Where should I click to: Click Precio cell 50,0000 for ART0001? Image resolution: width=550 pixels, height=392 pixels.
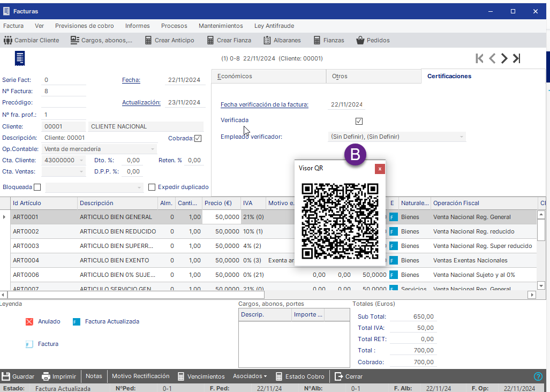click(x=222, y=217)
